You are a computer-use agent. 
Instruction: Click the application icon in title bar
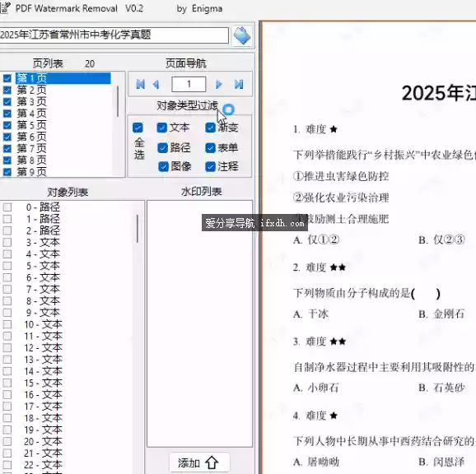[5, 8]
